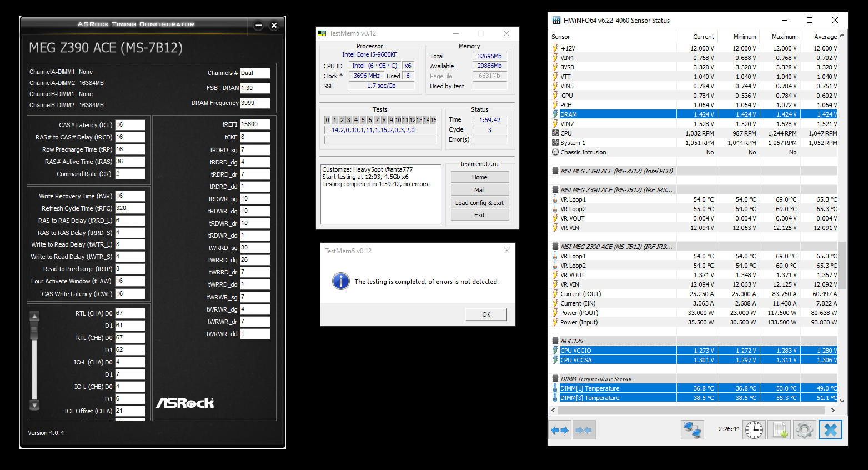Click the 'Version 4.0.4' text in ASRock window
The image size is (868, 470).
click(x=46, y=433)
